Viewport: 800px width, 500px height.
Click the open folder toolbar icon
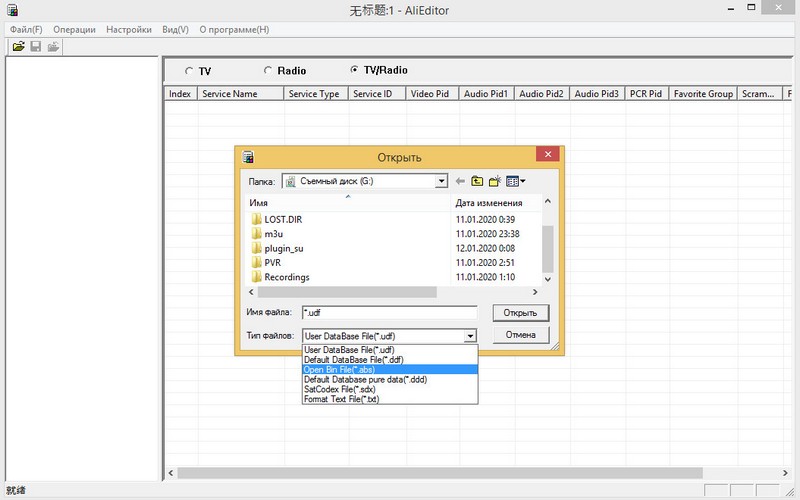click(x=18, y=46)
